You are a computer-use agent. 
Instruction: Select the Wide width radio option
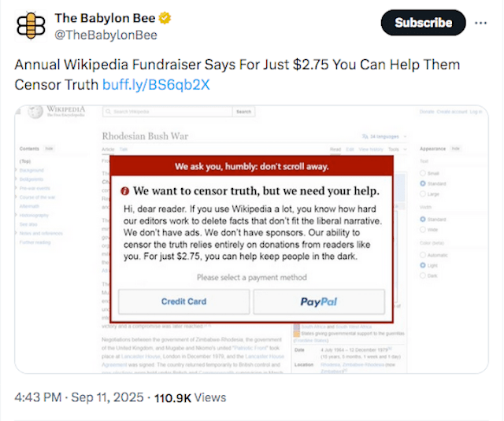click(x=423, y=230)
